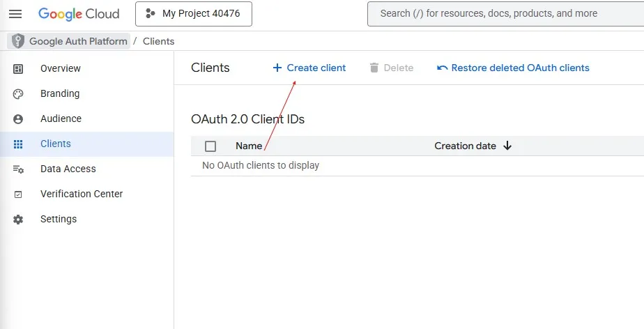Click the Settings gear icon
Screen dimensions: 644x329
click(x=18, y=220)
